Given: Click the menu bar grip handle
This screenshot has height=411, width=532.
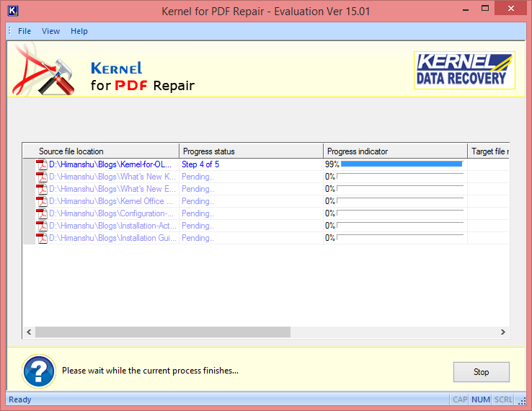Looking at the screenshot, I should [x=10, y=31].
